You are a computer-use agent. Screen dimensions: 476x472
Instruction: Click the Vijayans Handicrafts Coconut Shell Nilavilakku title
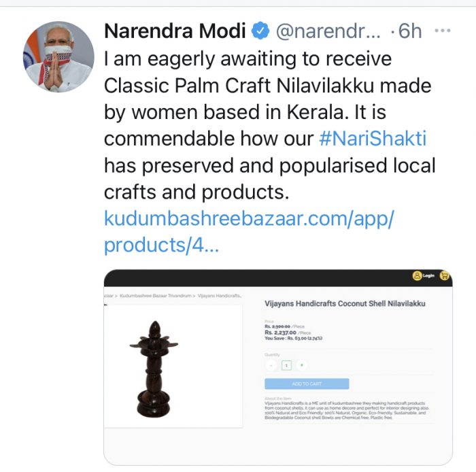tap(344, 304)
